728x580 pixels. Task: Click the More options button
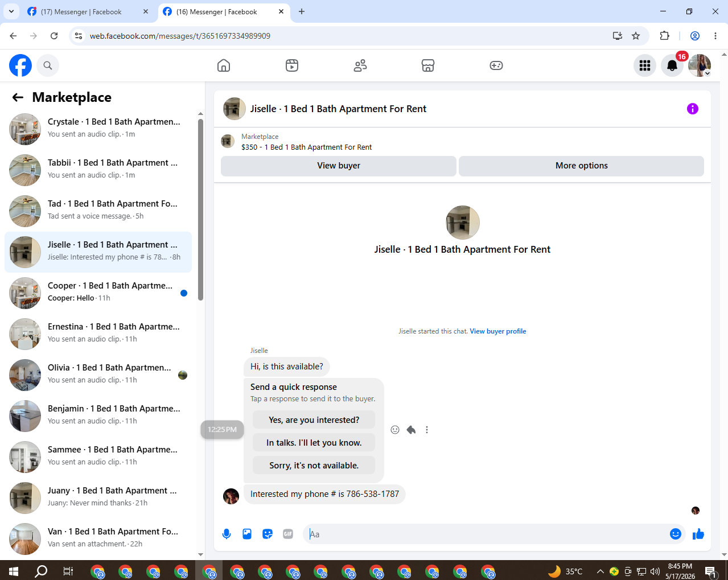(x=581, y=166)
